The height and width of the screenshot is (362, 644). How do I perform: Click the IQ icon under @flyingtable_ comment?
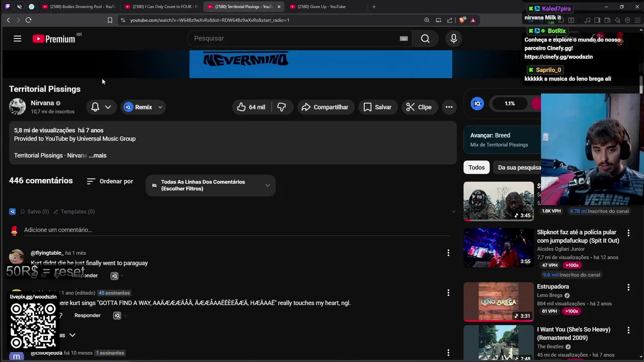114,276
